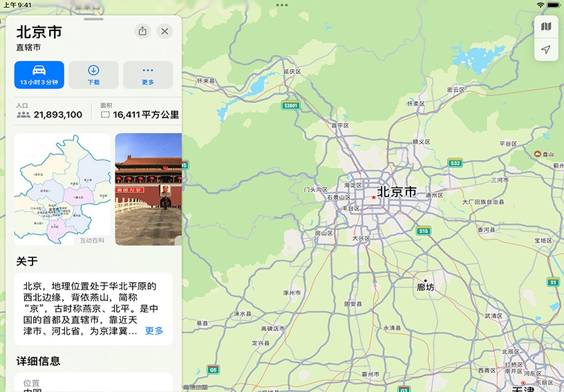
Task: Tap the red star marker at 北京市
Action: (374, 197)
